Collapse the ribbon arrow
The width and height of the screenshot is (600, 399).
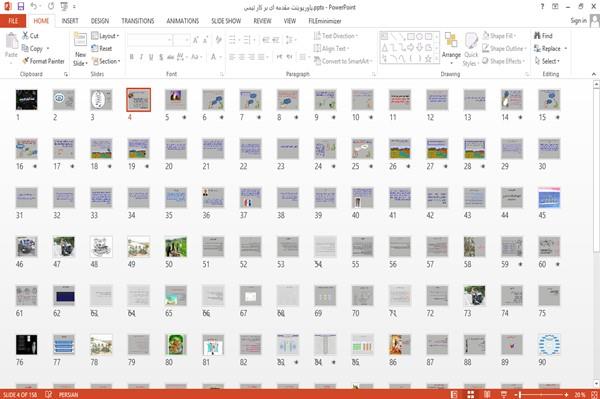(593, 74)
